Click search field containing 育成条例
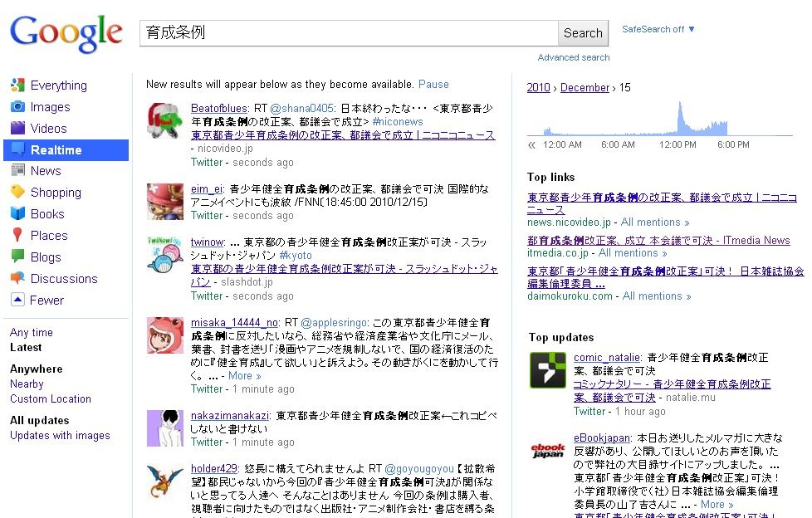Screen dimensions: 812x518 pyautogui.click(x=349, y=33)
